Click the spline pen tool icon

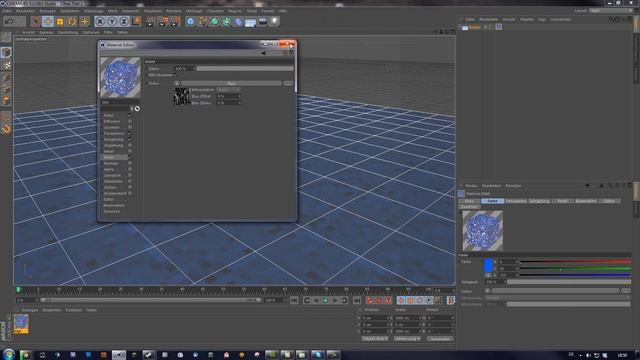[202, 21]
